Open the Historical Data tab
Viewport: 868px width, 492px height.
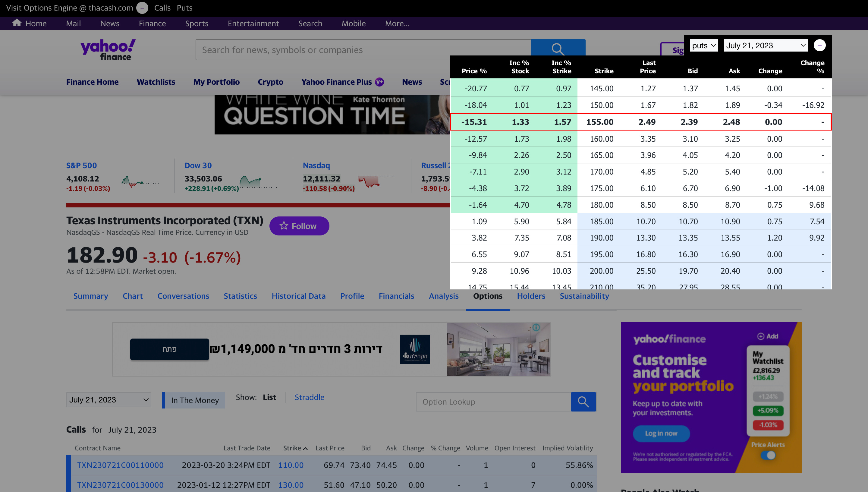(299, 296)
